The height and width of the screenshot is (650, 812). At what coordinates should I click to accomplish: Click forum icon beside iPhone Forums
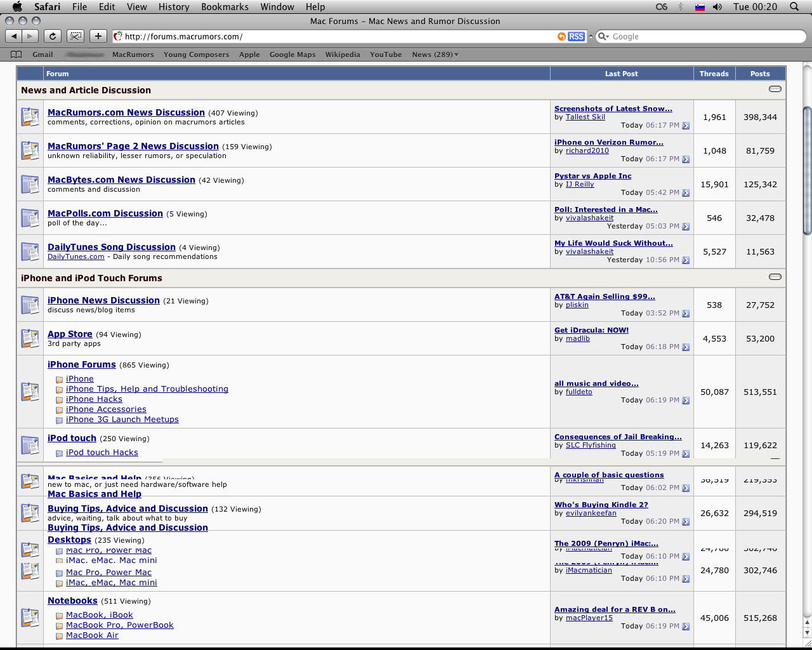point(30,392)
